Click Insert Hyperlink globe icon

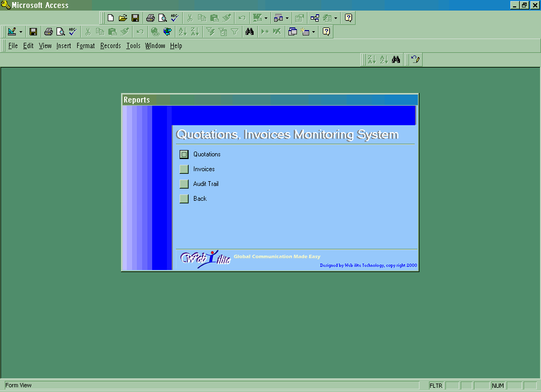155,32
